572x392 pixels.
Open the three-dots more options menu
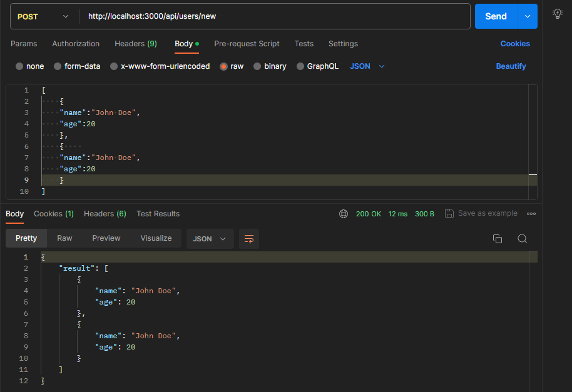(x=531, y=214)
